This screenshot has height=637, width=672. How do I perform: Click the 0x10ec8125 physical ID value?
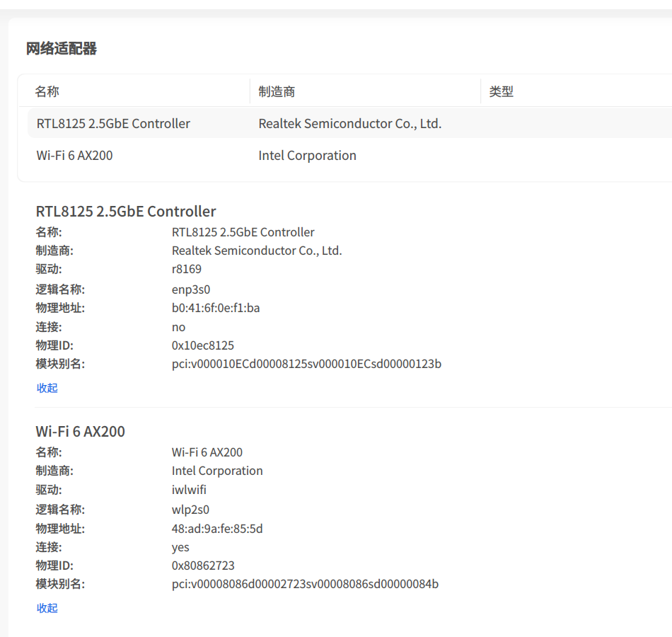203,345
